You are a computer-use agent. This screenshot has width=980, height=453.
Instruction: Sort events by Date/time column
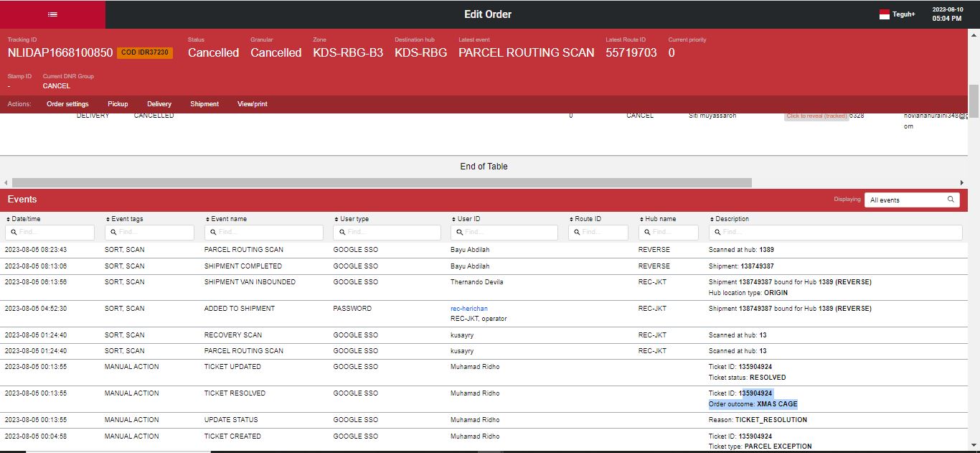coord(24,219)
